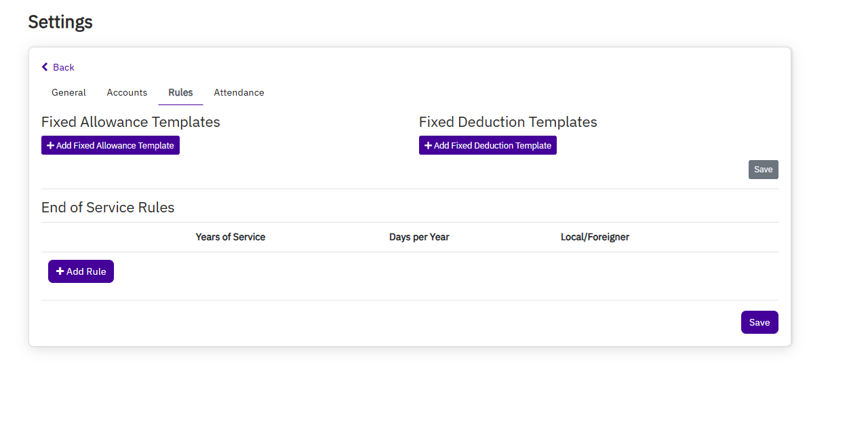This screenshot has width=868, height=424.
Task: Click the End of Service Rules heading
Action: (x=108, y=208)
